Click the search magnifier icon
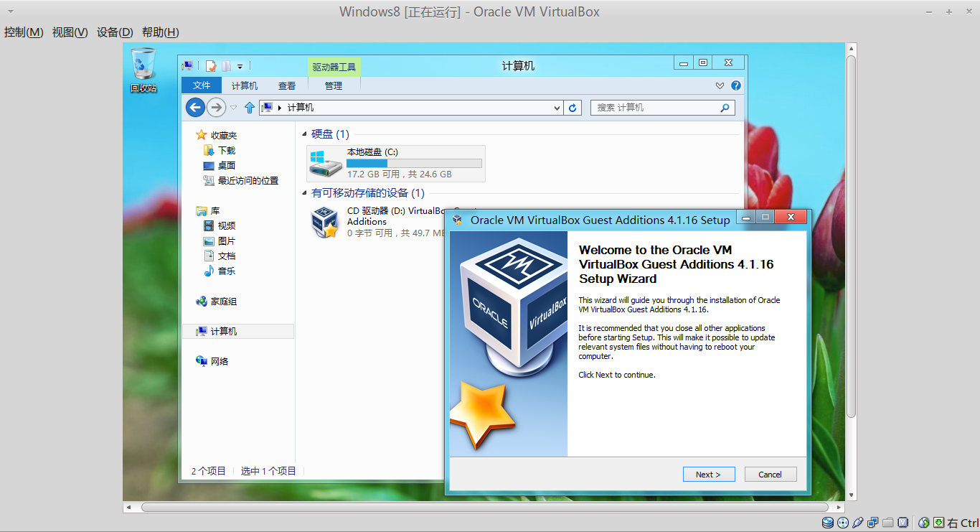 pos(725,108)
